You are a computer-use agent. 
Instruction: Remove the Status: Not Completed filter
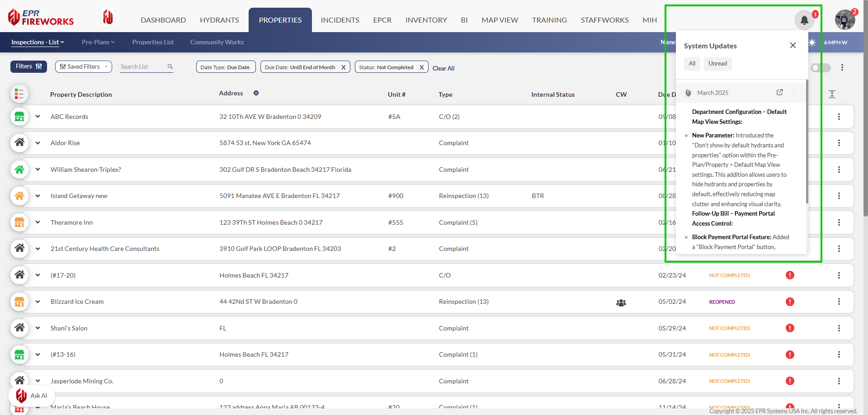421,67
